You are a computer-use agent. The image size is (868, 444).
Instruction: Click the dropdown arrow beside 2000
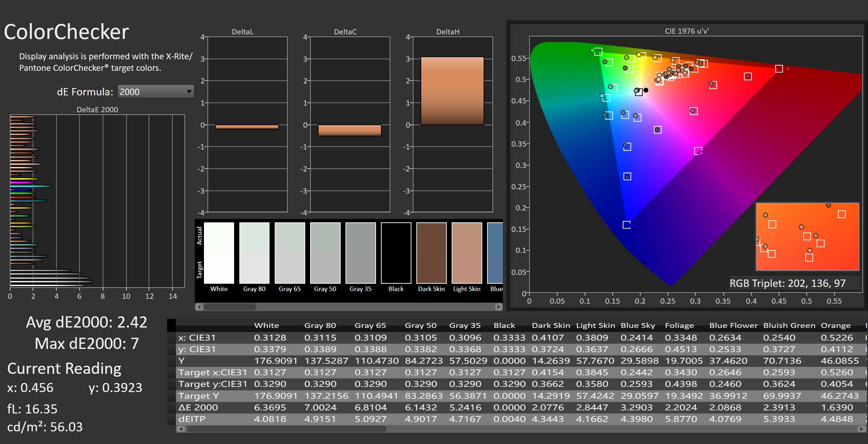click(189, 92)
